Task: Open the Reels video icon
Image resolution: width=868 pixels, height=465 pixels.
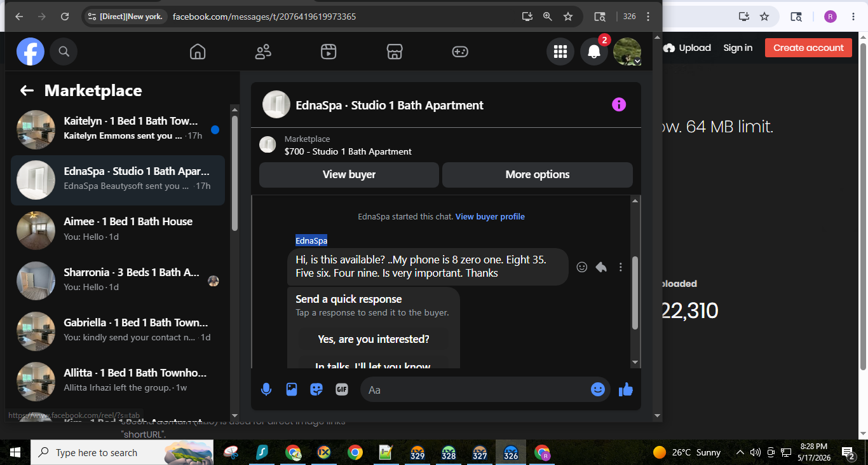Action: coord(329,52)
